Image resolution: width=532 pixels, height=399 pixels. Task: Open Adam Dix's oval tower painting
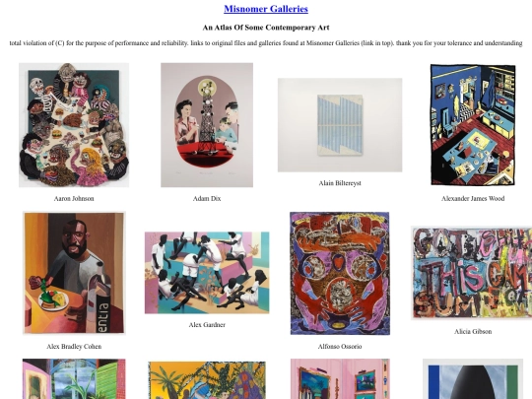[x=207, y=125]
